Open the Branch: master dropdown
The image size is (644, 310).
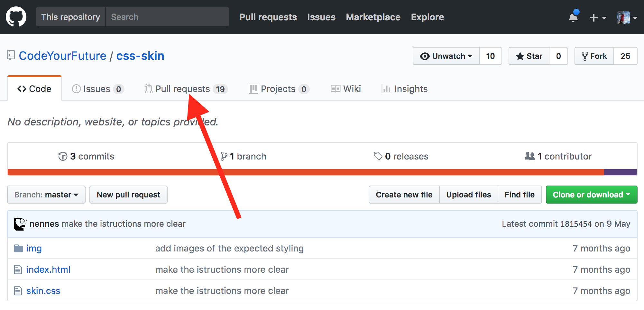pyautogui.click(x=46, y=195)
